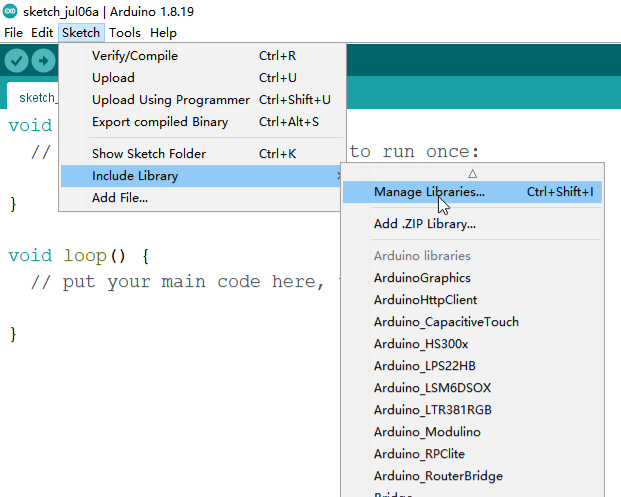
Task: Select Upload Using Programmer
Action: 202,100
